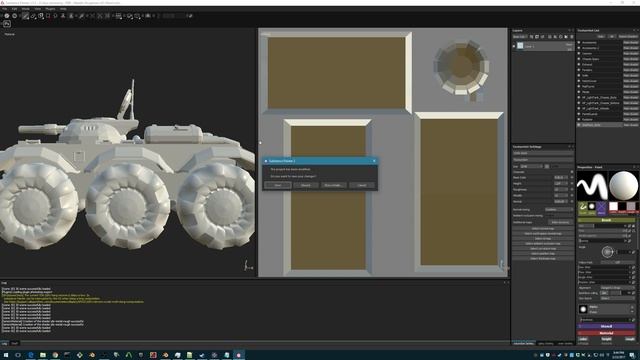This screenshot has width=640, height=360.
Task: Select the Projection tool in toolbar
Action: (41, 16)
